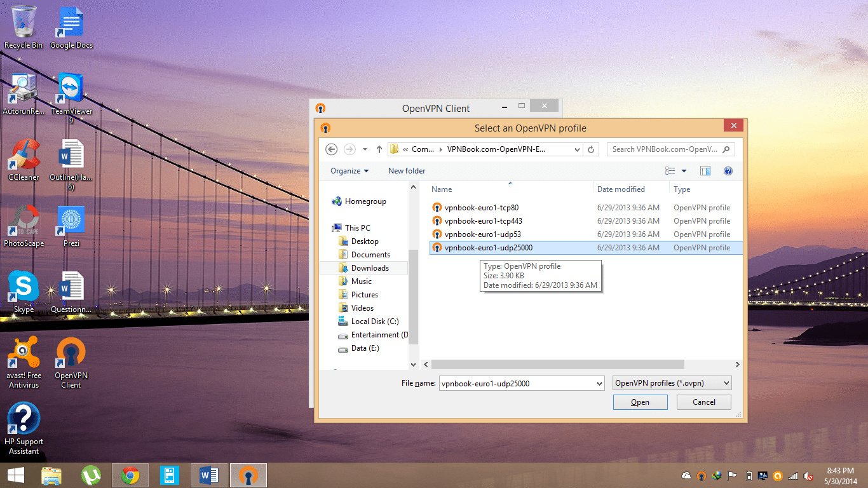Open the change view options dropdown arrow

[x=684, y=171]
